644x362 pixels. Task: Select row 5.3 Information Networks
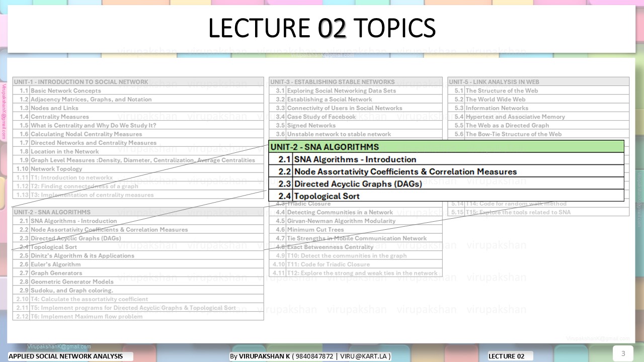coord(538,108)
